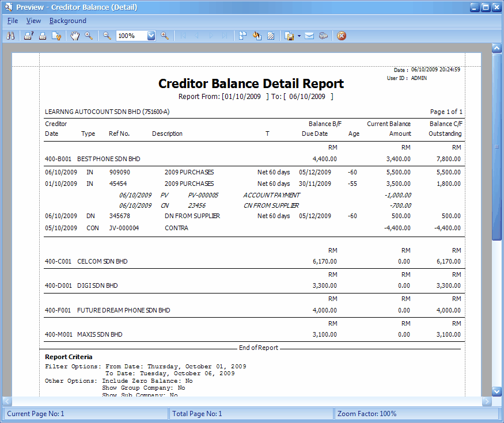Click the vertical scrollbar thumb
The height and width of the screenshot is (423, 504).
click(x=497, y=147)
